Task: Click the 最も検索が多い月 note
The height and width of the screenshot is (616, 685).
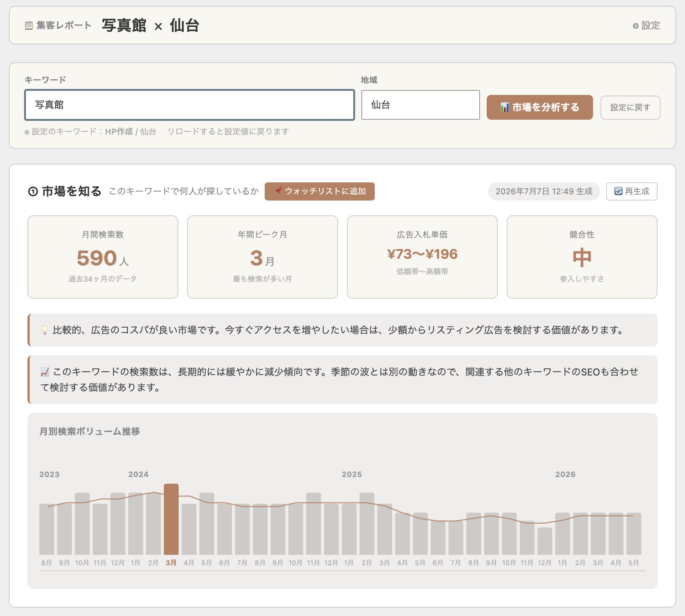Action: [262, 279]
